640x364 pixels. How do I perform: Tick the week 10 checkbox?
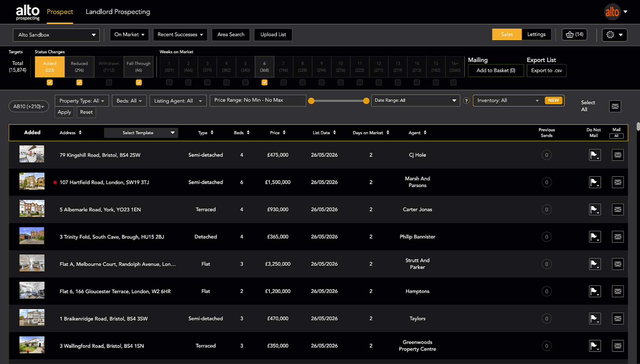(341, 83)
